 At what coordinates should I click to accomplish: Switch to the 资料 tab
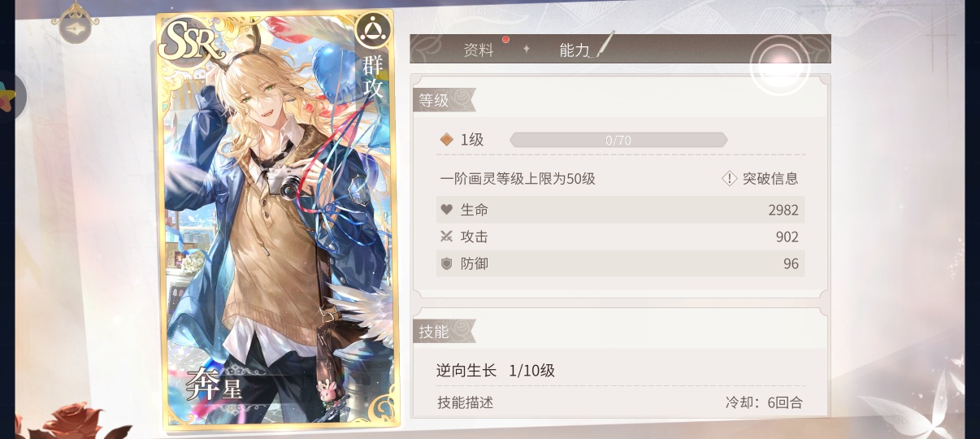point(479,50)
